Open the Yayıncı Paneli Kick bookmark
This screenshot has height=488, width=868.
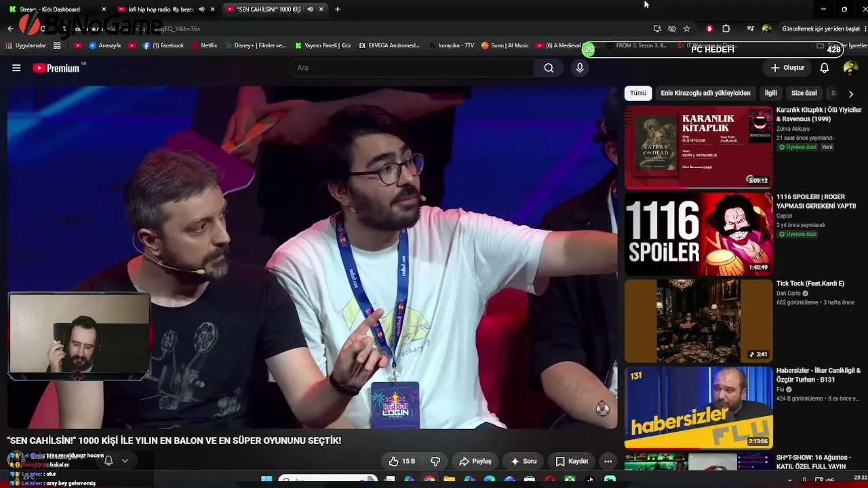pyautogui.click(x=323, y=45)
